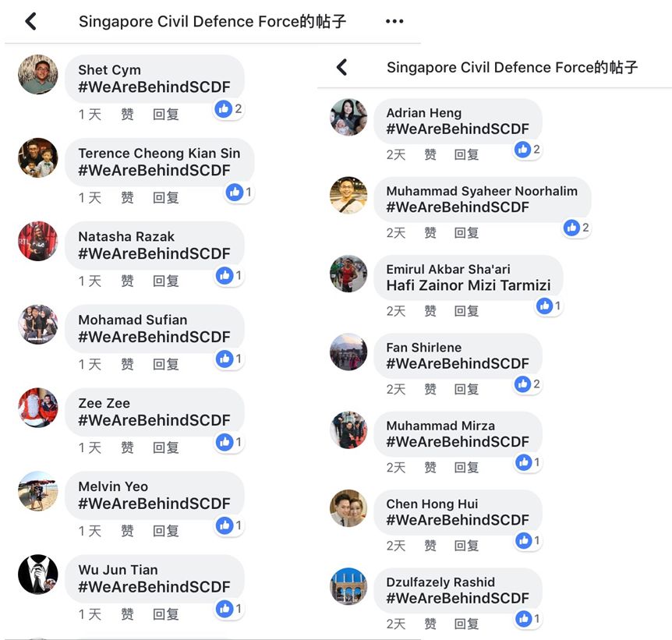View likes on Fan Shirlene's comment

click(528, 384)
